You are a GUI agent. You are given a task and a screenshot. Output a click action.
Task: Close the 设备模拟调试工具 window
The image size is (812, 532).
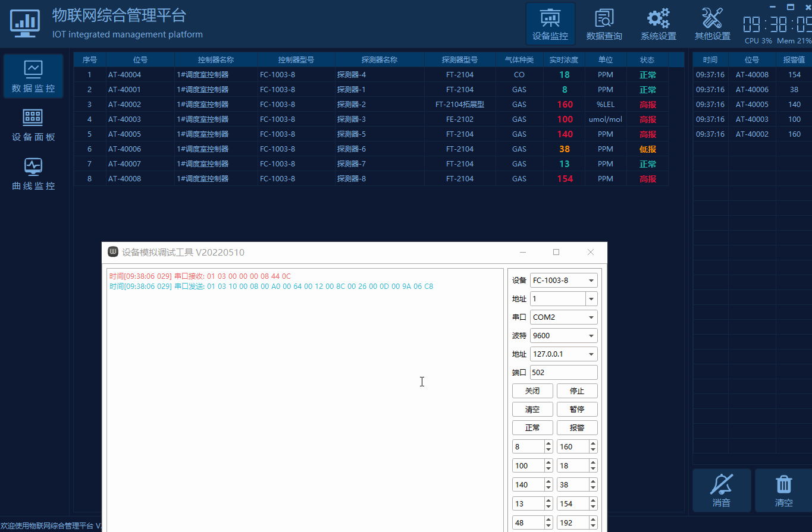tap(591, 252)
